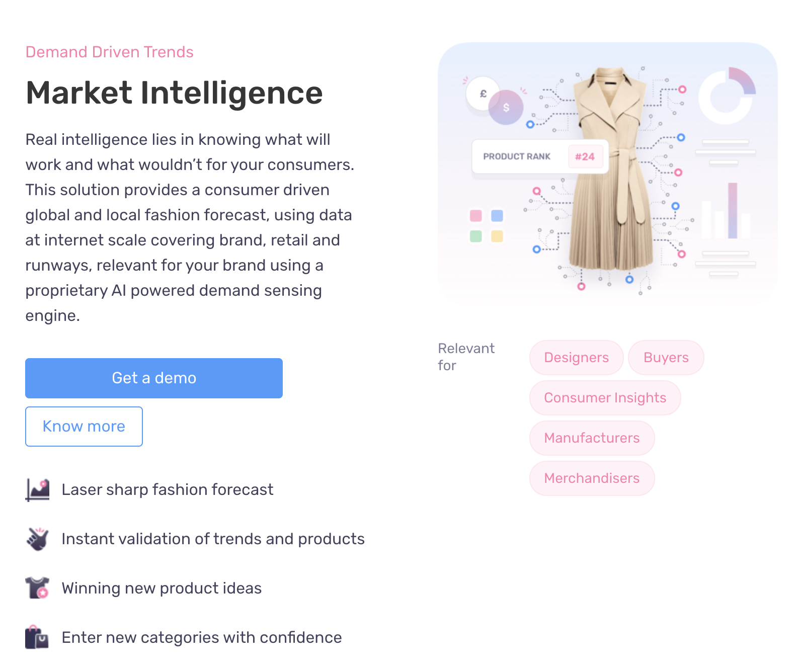Click the snapping fingers validation icon
The height and width of the screenshot is (672, 799).
(x=37, y=539)
